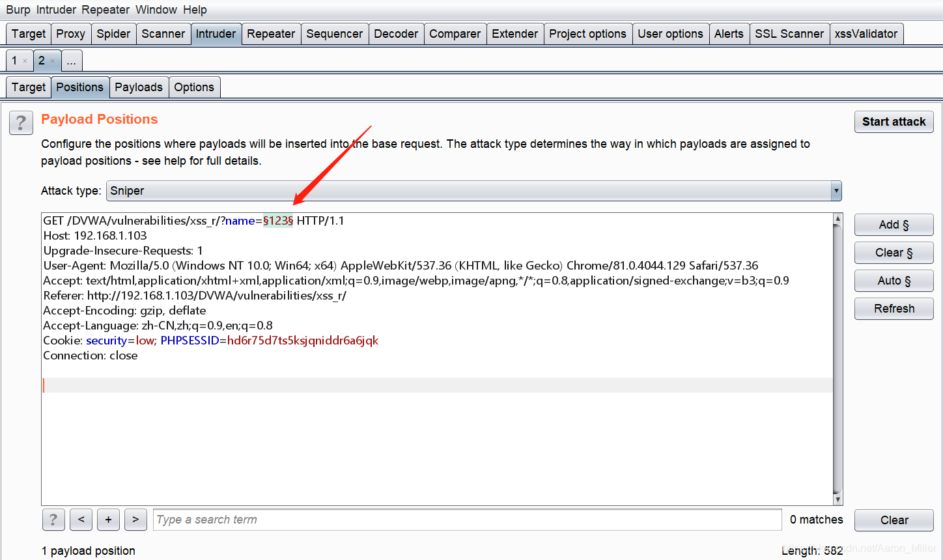Click the Clear search button

894,520
